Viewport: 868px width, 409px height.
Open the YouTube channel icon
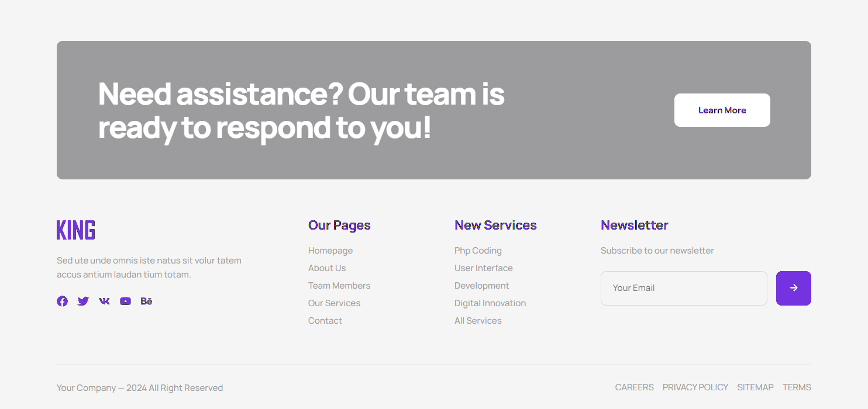[x=125, y=301]
